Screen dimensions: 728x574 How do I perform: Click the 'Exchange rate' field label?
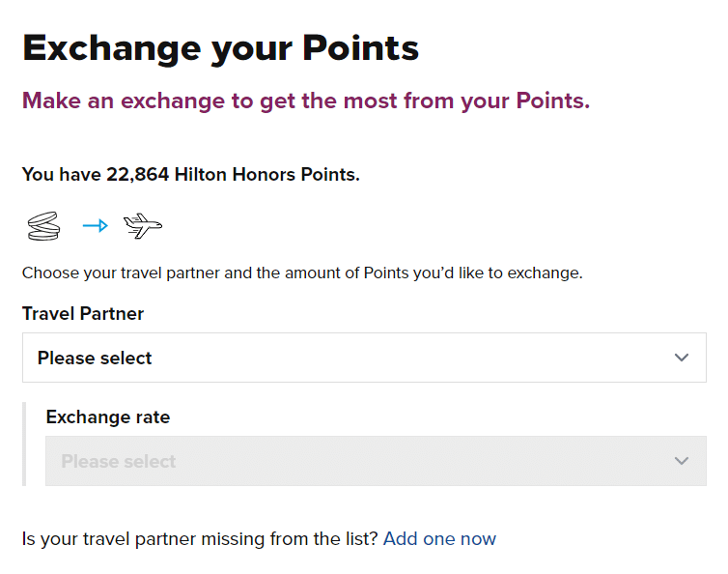[x=107, y=417]
